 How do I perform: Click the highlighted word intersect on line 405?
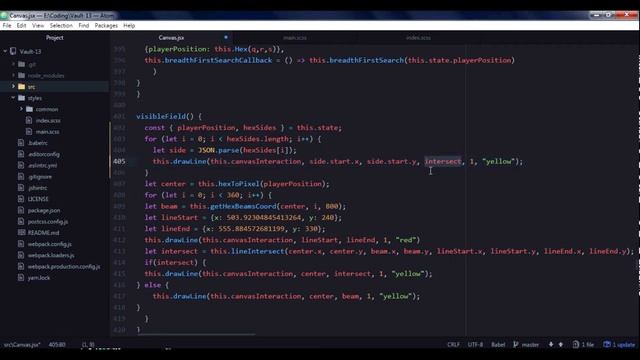pyautogui.click(x=443, y=161)
